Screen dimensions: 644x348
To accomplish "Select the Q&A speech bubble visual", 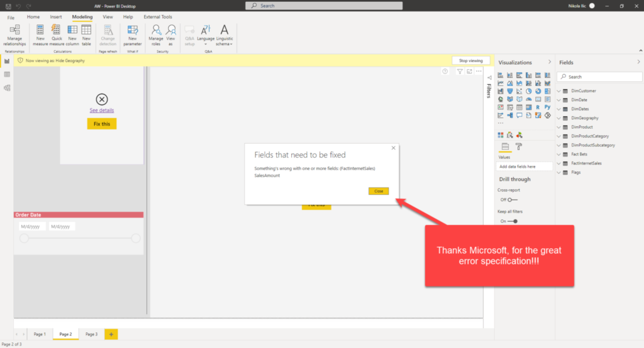I will (519, 116).
